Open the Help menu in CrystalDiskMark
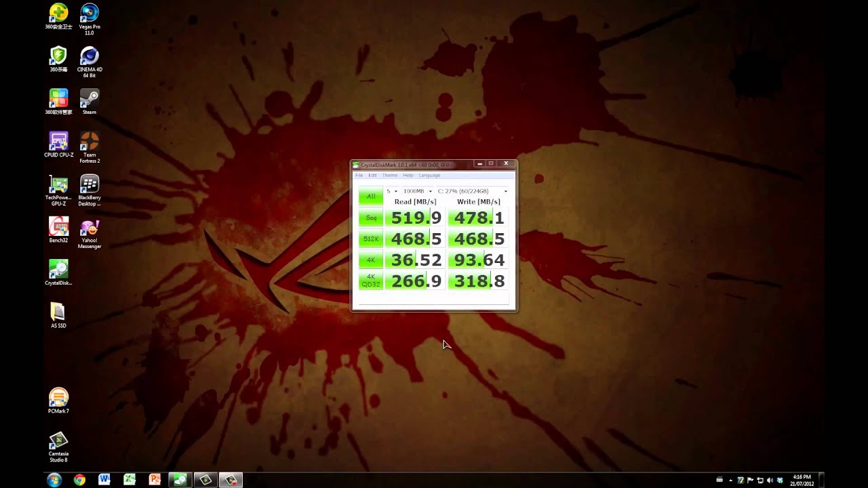868x488 pixels. tap(408, 176)
